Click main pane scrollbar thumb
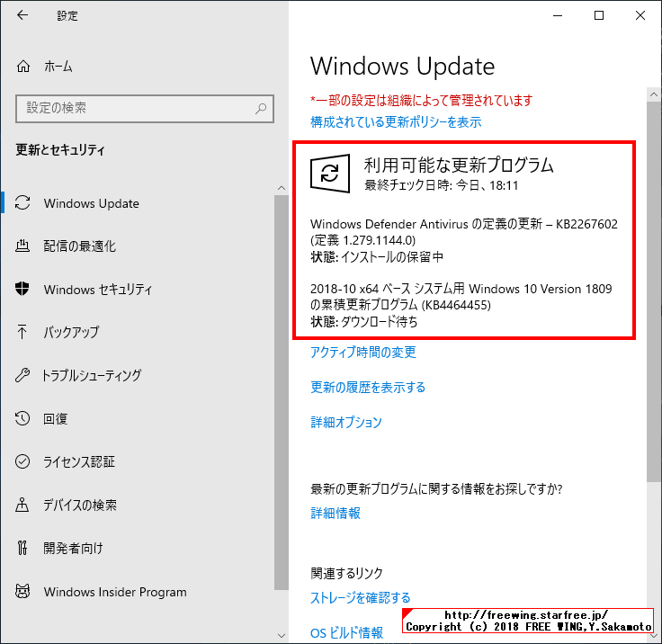 point(654,291)
